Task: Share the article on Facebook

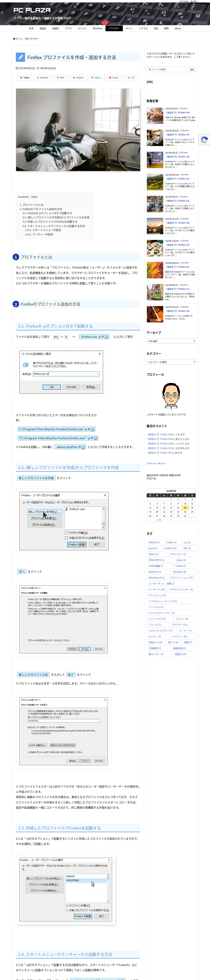Action: 42,78
